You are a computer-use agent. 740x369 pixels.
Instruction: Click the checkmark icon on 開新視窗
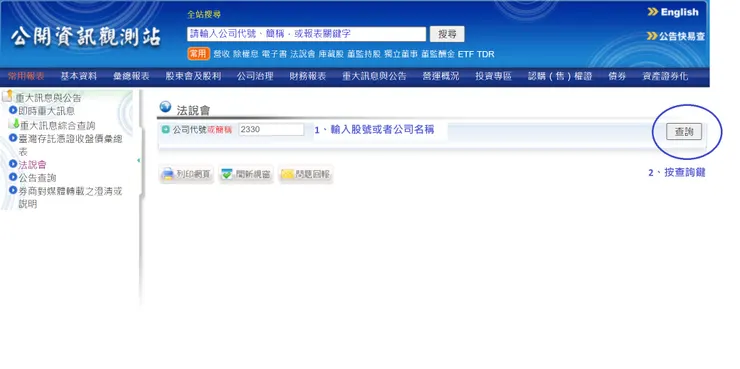click(x=227, y=175)
